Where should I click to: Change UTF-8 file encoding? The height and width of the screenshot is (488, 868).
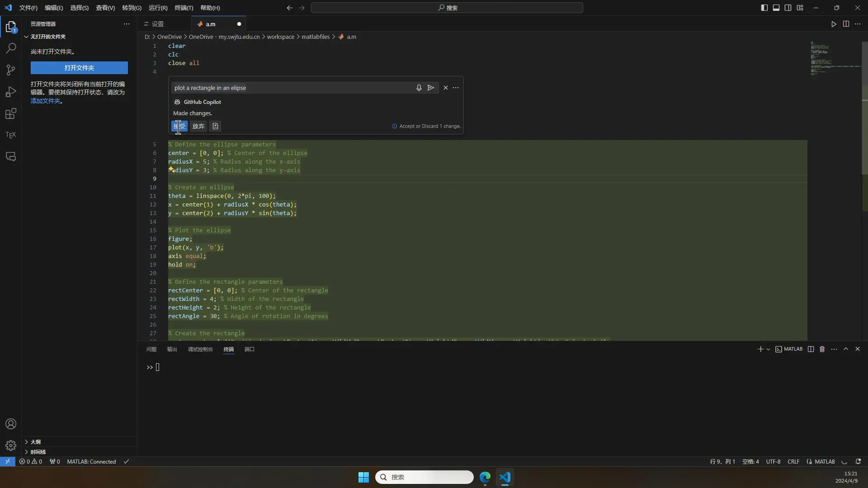point(773,461)
